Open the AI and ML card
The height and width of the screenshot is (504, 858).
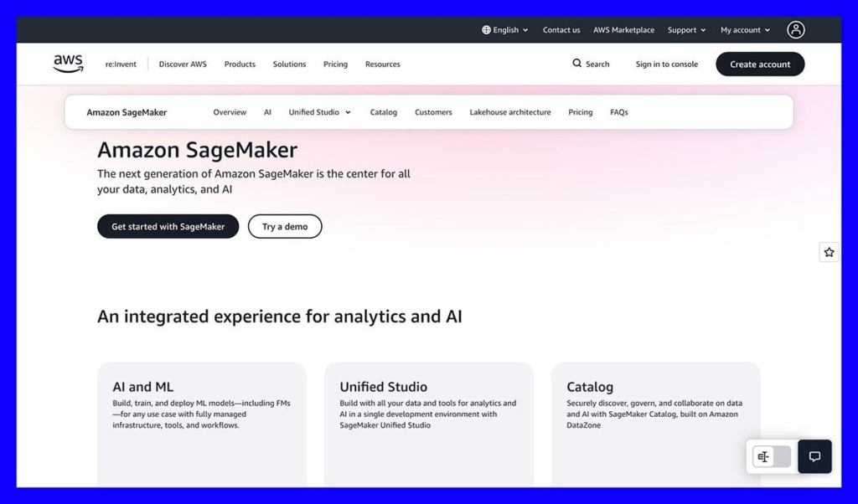pyautogui.click(x=202, y=424)
